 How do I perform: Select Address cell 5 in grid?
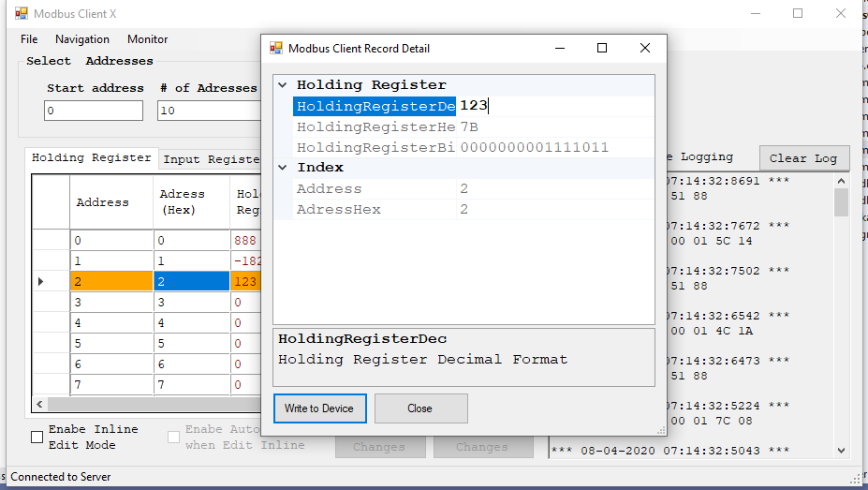coord(111,343)
